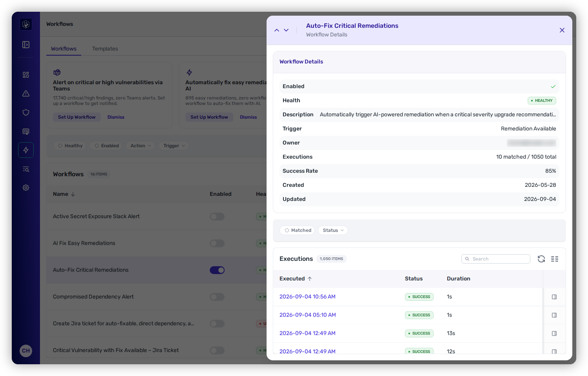This screenshot has width=588, height=376.
Task: Toggle the Healthy filter chip
Action: [x=70, y=146]
